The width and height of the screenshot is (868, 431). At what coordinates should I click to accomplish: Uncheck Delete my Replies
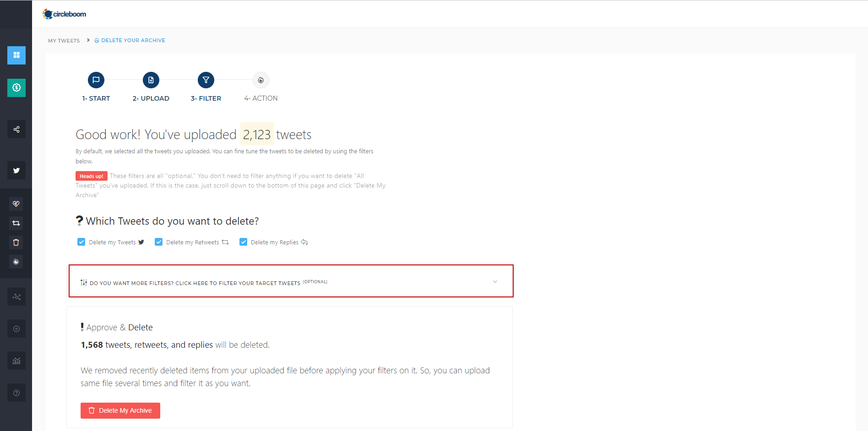tap(243, 242)
